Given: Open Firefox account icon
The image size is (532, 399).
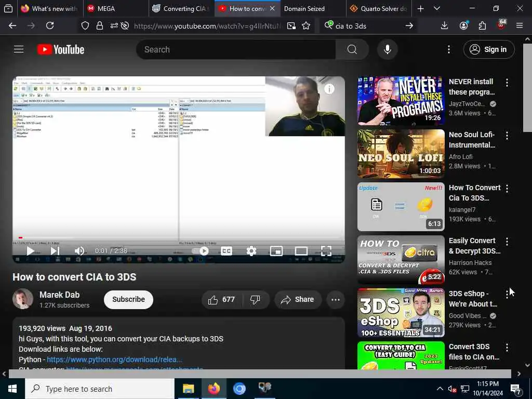Looking at the screenshot, I should click(x=463, y=26).
